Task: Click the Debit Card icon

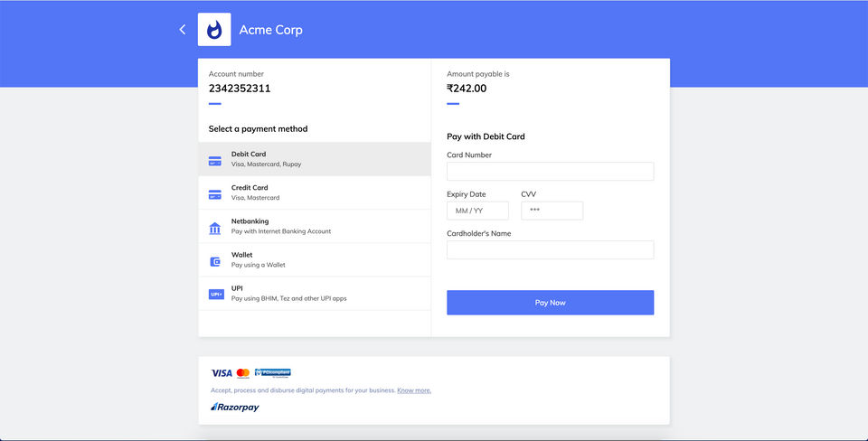Action: (x=215, y=161)
